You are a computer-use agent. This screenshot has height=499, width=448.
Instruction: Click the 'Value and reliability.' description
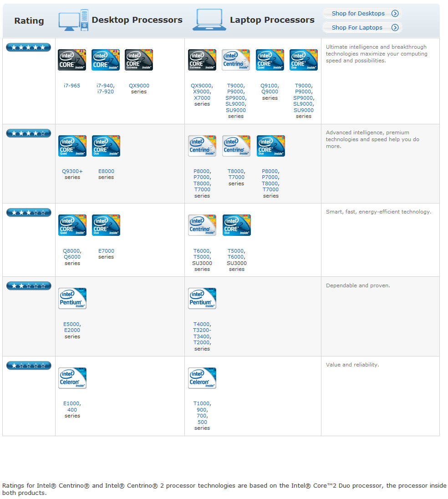[352, 365]
